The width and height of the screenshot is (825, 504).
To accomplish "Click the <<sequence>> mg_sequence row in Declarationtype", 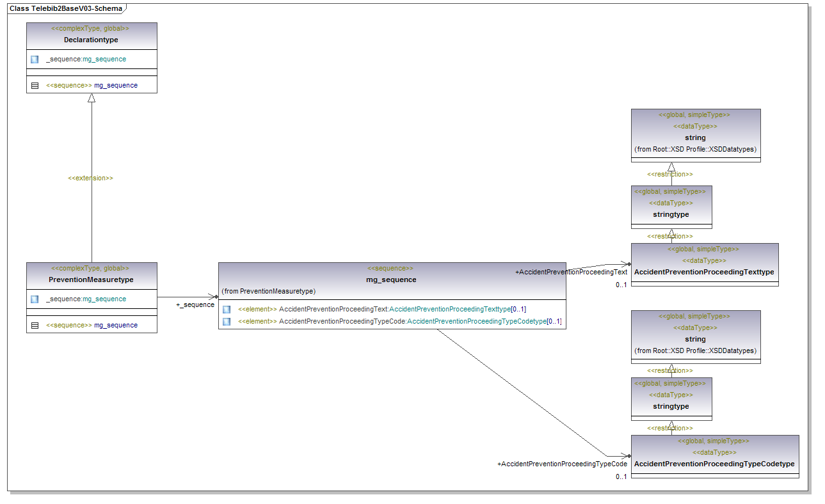I will 92,86.
